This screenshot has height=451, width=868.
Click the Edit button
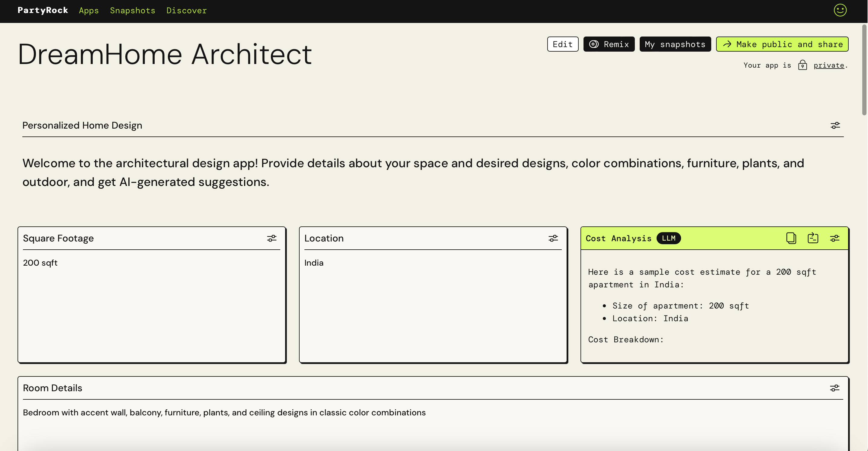[x=562, y=44]
